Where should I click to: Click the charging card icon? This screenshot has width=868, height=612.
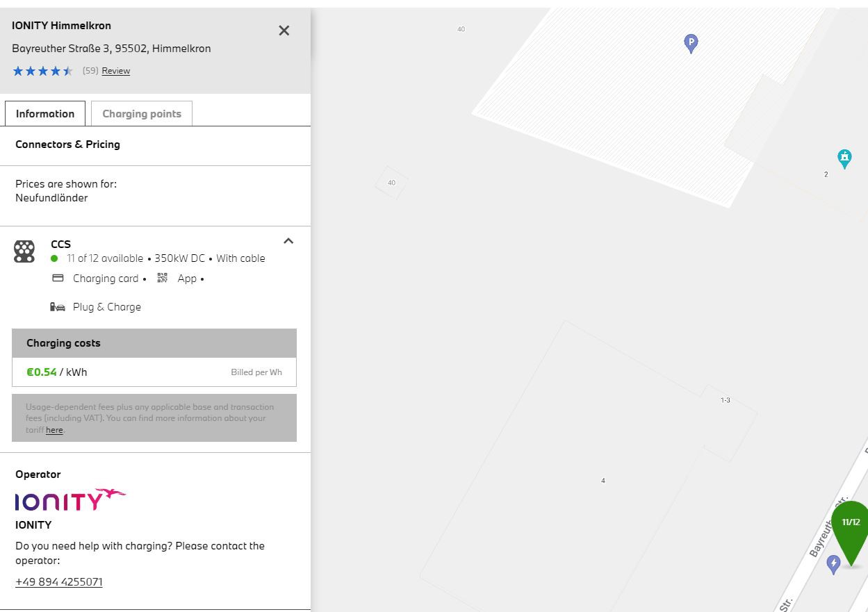[58, 278]
